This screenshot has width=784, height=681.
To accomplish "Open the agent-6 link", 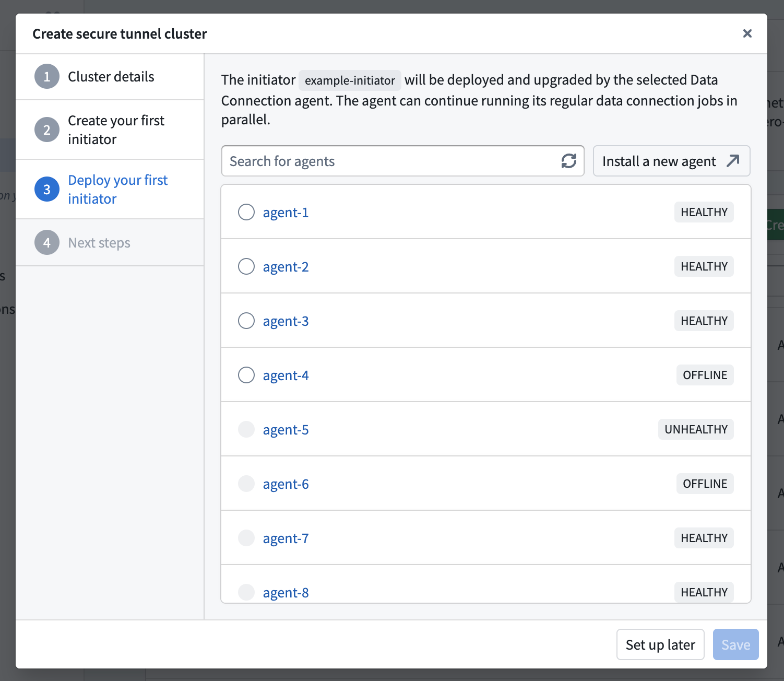I will tap(286, 484).
